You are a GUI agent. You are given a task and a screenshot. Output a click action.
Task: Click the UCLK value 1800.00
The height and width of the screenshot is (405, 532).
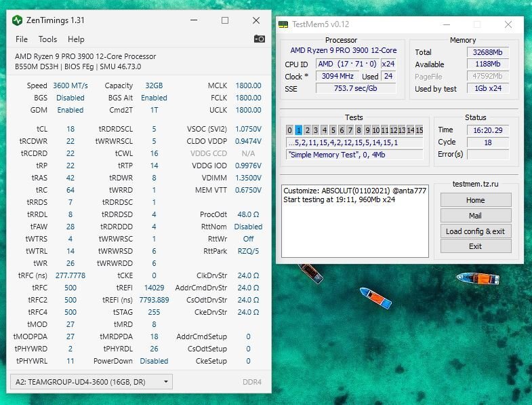248,110
